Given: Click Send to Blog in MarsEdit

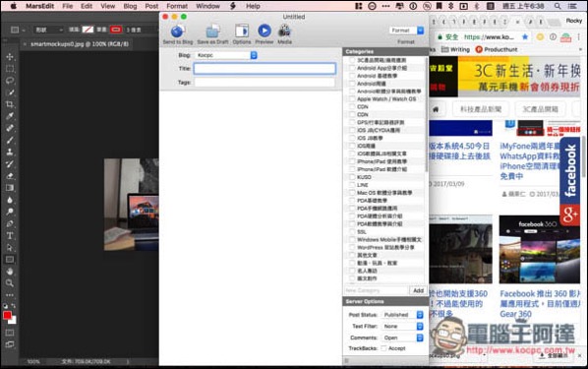Looking at the screenshot, I should tap(177, 34).
